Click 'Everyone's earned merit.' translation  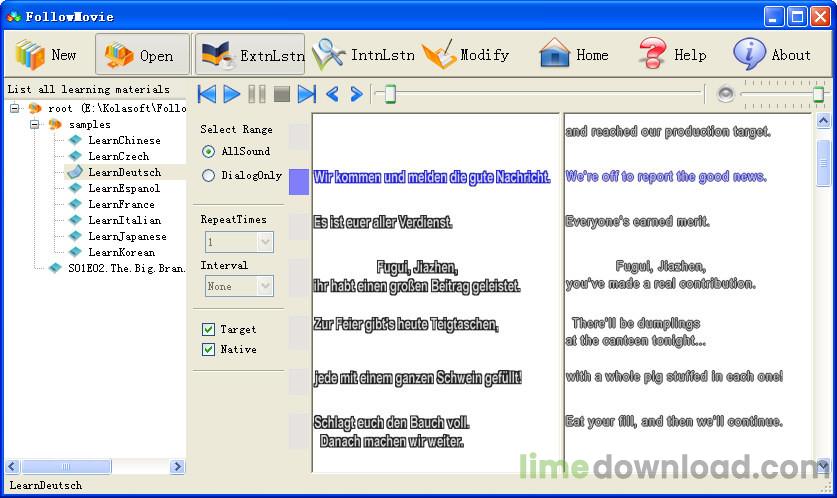click(637, 221)
